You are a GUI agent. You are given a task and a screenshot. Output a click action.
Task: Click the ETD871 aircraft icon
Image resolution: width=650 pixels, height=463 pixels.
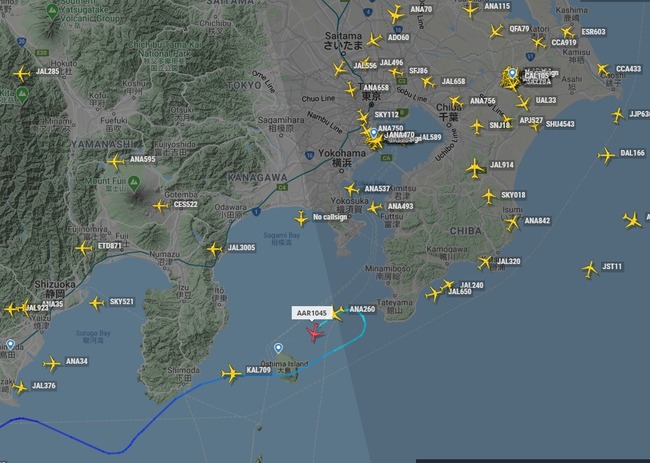(83, 248)
